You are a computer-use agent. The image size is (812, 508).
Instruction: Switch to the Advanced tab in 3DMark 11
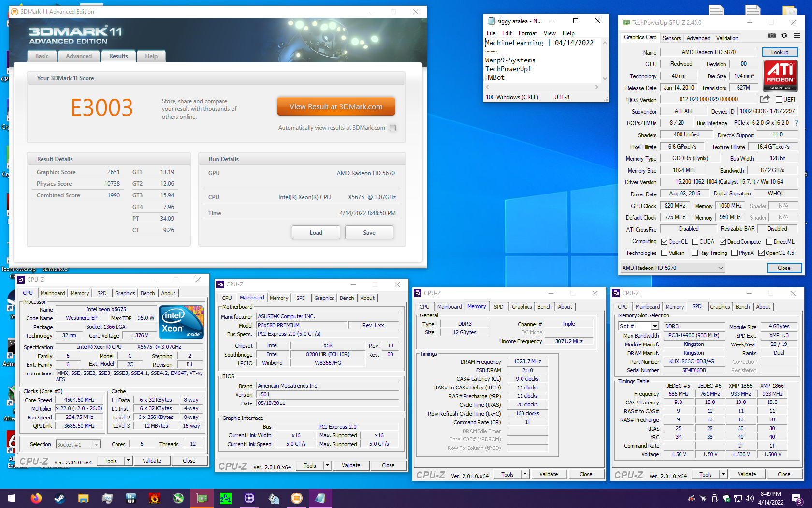coord(79,56)
